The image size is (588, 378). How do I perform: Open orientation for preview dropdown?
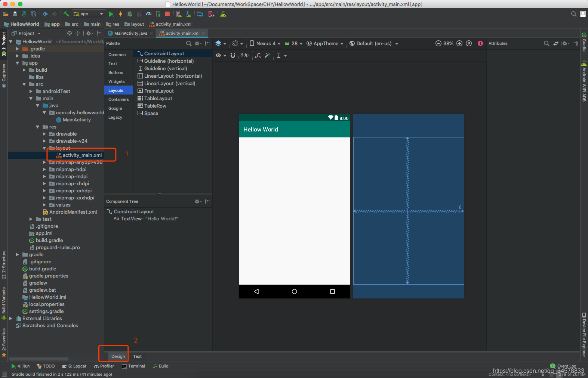(x=237, y=43)
